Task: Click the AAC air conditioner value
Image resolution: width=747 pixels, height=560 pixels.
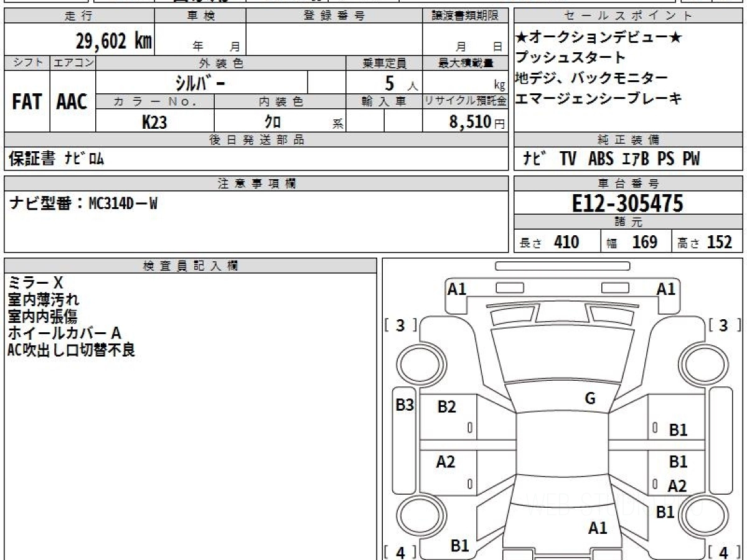Action: coord(72,101)
